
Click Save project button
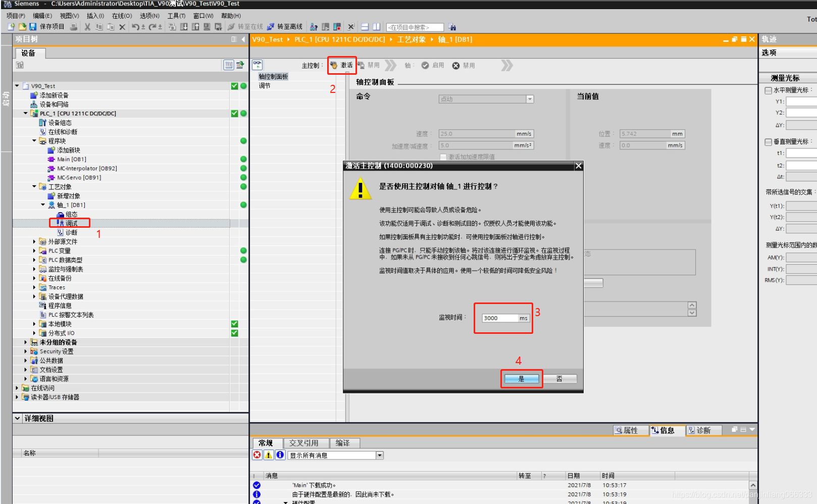pyautogui.click(x=47, y=27)
